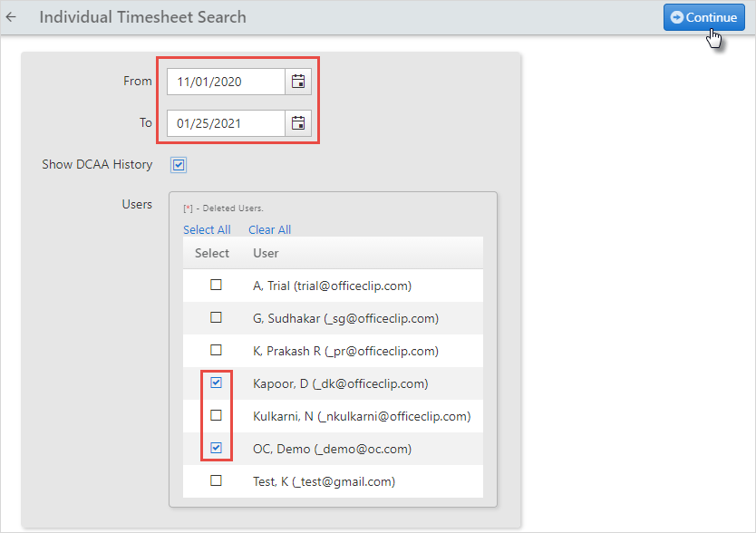This screenshot has width=756, height=533.
Task: Click text Kapoor, D (_dk@officeclip.com)
Action: (341, 383)
